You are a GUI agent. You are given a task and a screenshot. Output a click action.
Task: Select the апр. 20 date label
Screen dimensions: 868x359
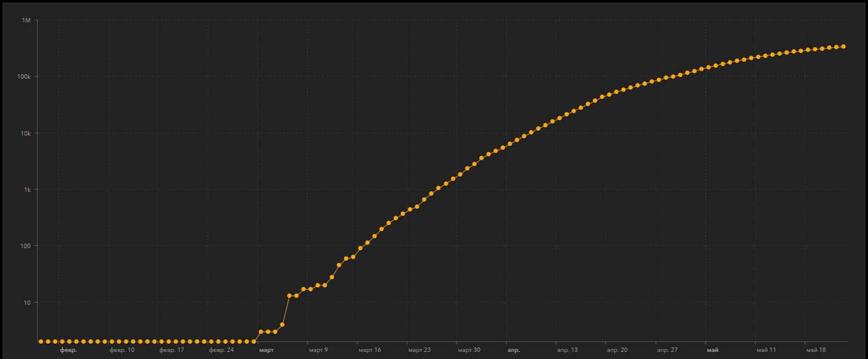click(617, 350)
